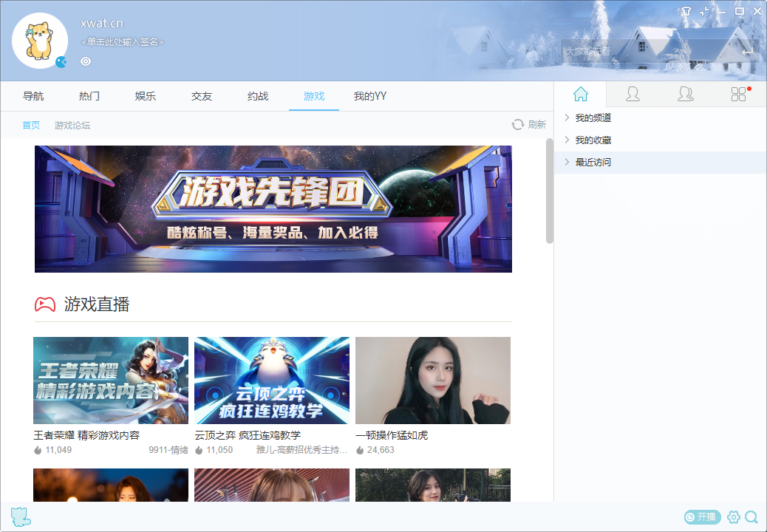
Task: Click the cat mascot icon at bottom left
Action: point(21,516)
